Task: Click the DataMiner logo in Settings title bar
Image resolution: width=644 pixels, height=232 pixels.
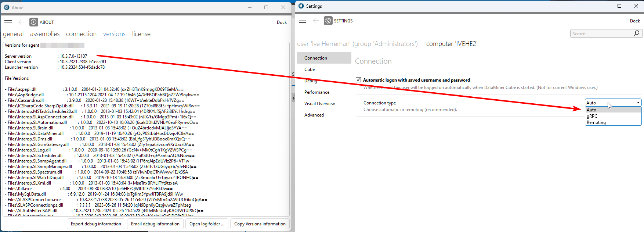Action: (301, 6)
